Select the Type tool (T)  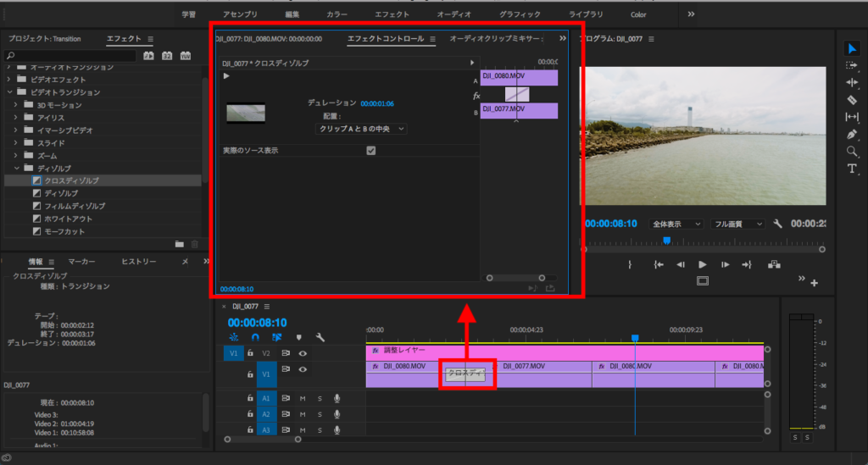(852, 169)
